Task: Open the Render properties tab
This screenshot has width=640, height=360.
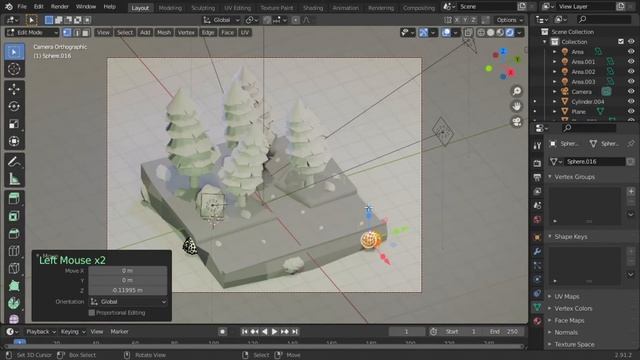Action: (x=537, y=163)
